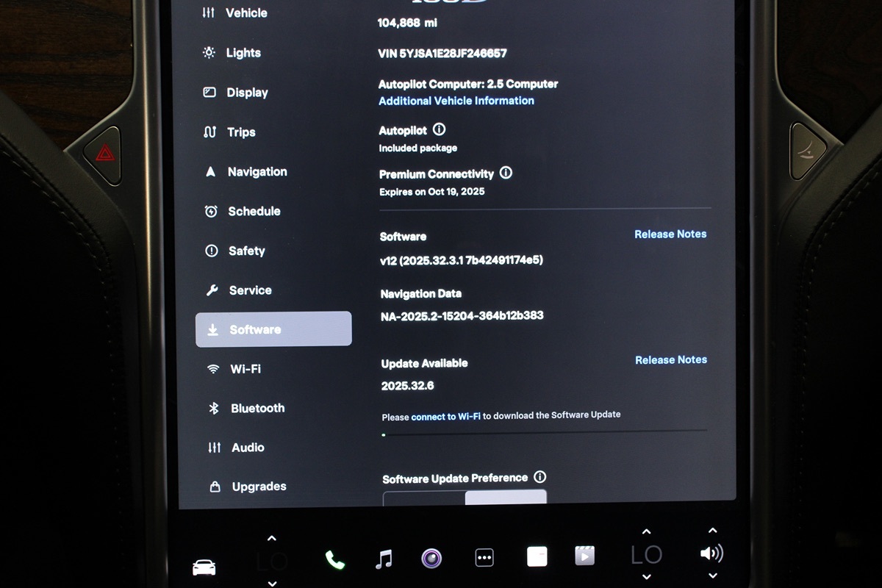View Release Notes for Update Available
The image size is (882, 588).
click(671, 359)
